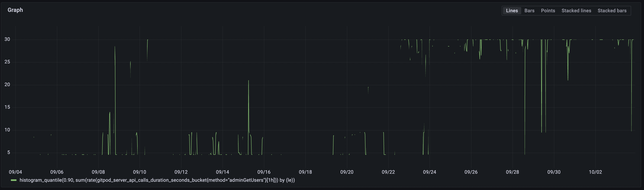The width and height of the screenshot is (644, 190).
Task: Click the 09/26 x-axis label
Action: (x=471, y=172)
